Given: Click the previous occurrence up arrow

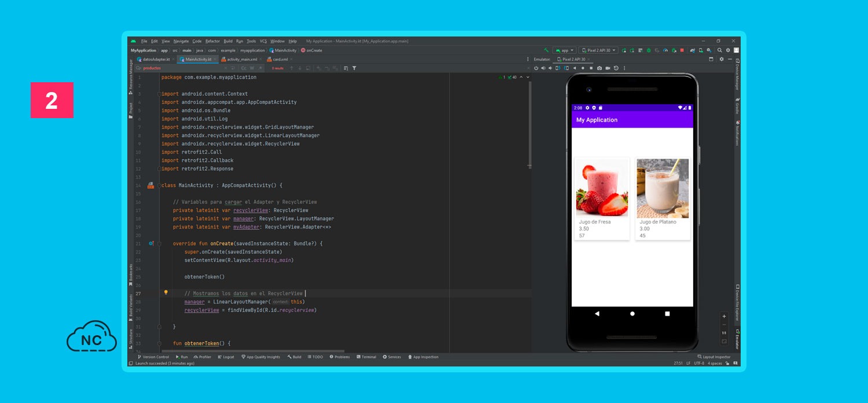Looking at the screenshot, I should pyautogui.click(x=292, y=68).
